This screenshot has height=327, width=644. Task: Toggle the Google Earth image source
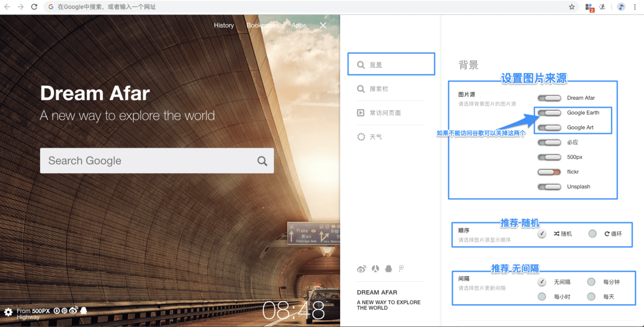tap(549, 113)
